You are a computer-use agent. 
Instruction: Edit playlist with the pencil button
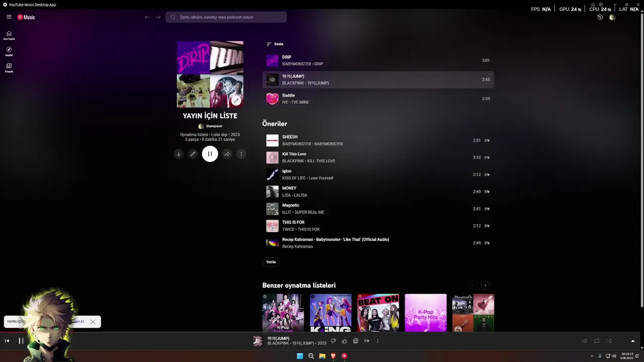(193, 154)
